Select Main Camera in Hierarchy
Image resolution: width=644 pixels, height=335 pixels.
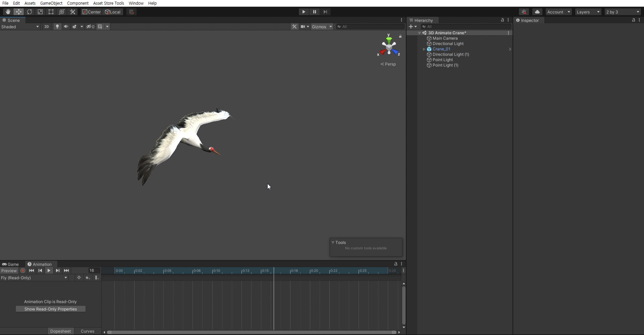pyautogui.click(x=445, y=38)
